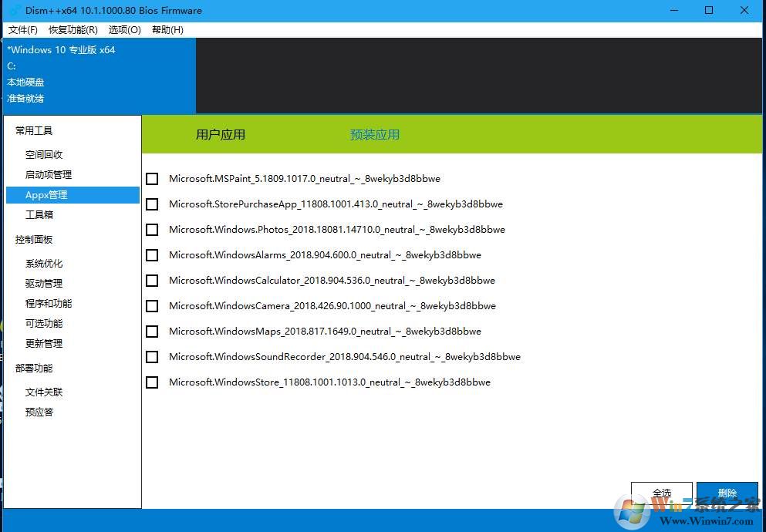Maximize the Dism++ window

[x=709, y=10]
